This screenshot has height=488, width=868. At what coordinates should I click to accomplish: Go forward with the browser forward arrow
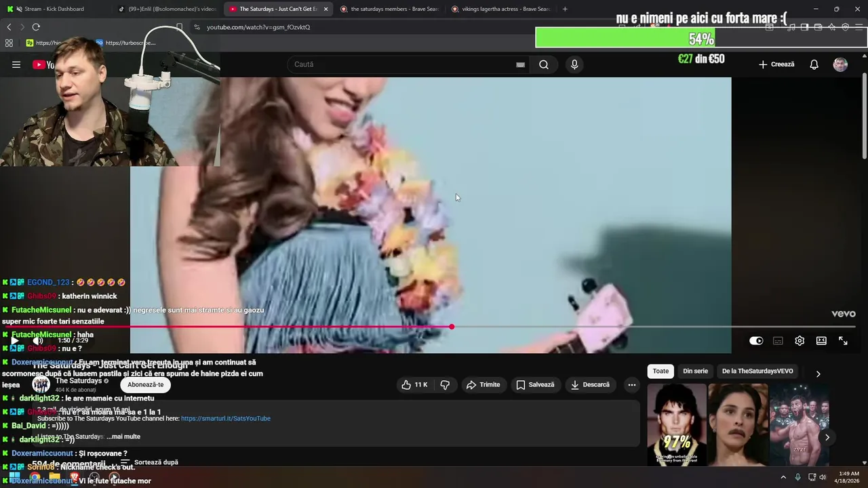(x=22, y=27)
